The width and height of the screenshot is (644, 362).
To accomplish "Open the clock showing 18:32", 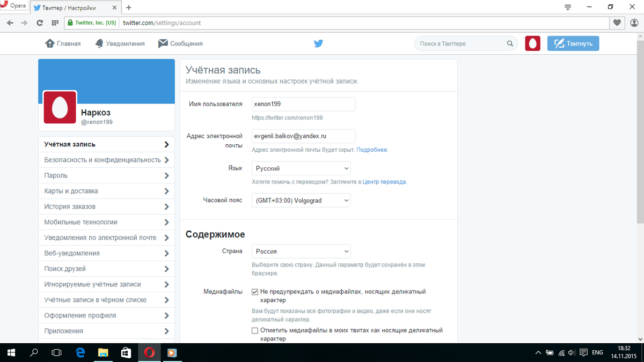I will coord(624,352).
